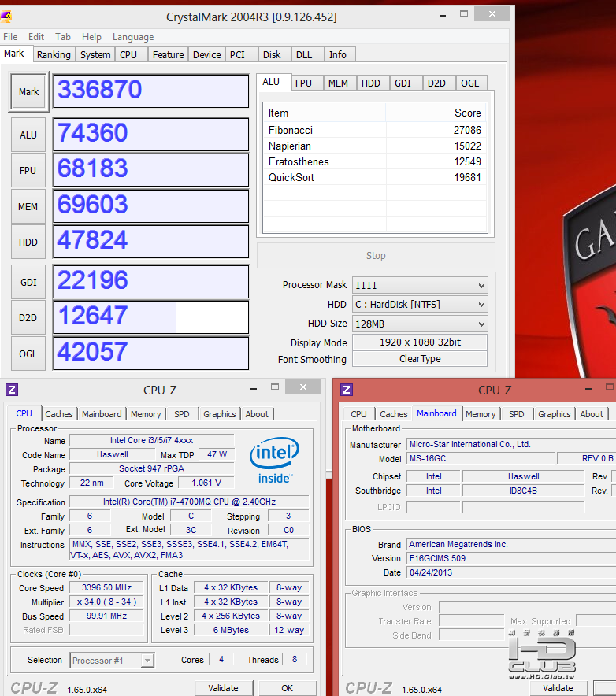Click the Score column header
Screen dimensions: 616x696
436,113
